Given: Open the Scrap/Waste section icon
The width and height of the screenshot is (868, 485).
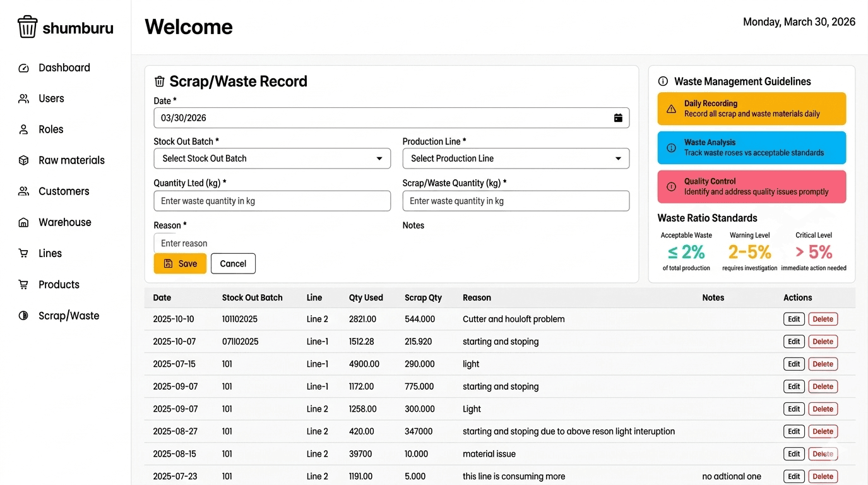Looking at the screenshot, I should pos(23,316).
